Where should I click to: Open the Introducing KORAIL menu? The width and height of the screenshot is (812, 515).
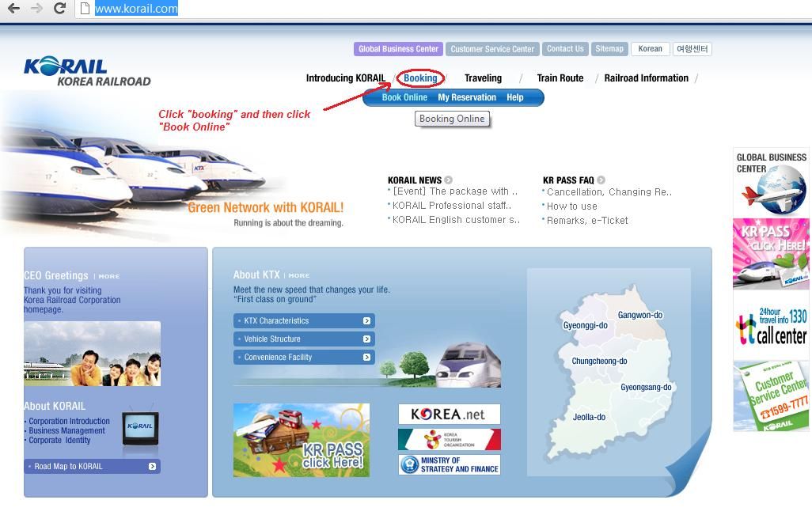click(345, 78)
